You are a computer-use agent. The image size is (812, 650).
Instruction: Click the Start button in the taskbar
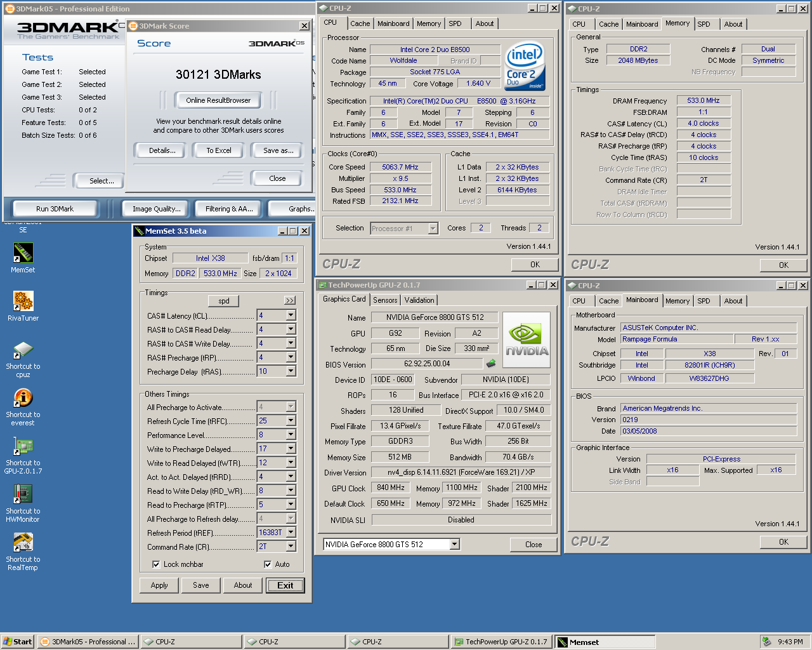coord(17,642)
